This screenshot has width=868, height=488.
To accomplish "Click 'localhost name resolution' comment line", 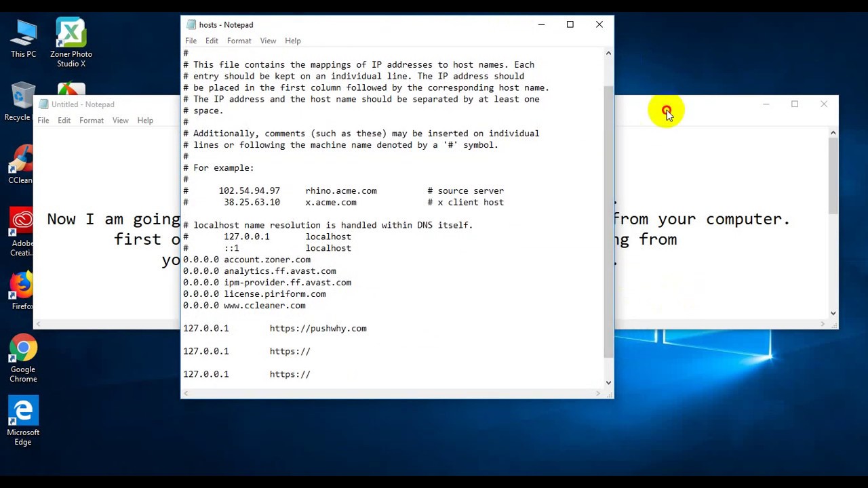I will [328, 225].
